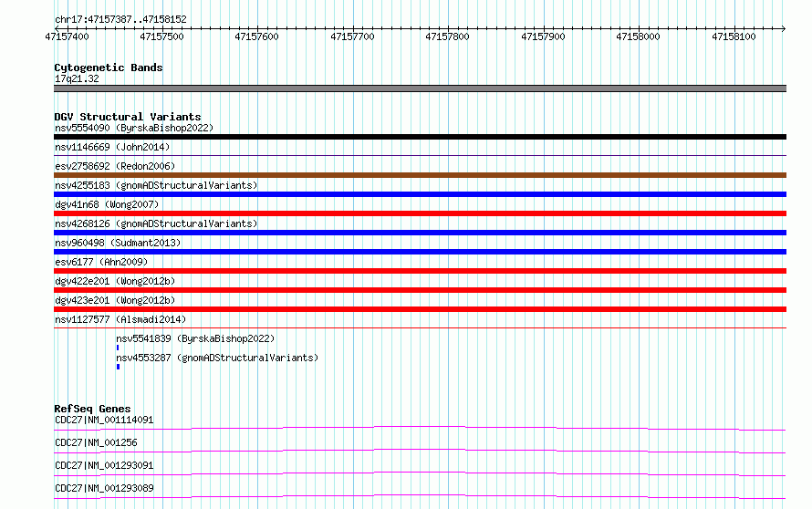Image resolution: width=812 pixels, height=509 pixels.
Task: Click the red dgv422e201 variant bar
Action: click(420, 290)
